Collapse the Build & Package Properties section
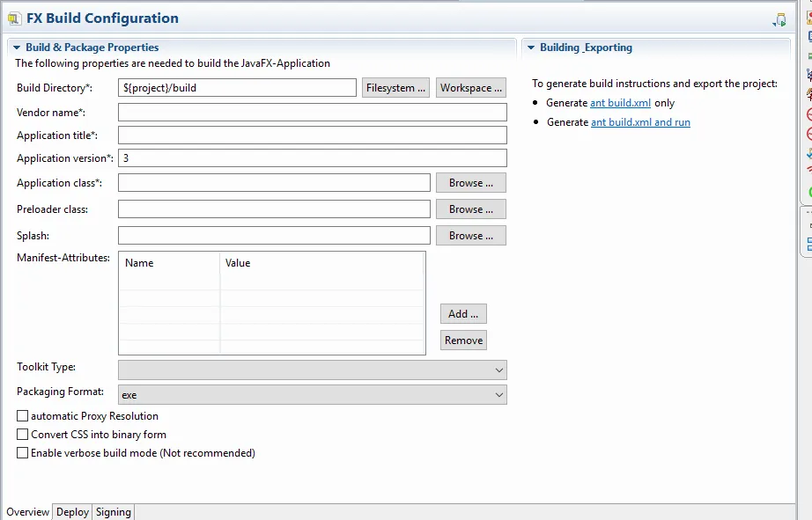812x520 pixels. point(16,48)
